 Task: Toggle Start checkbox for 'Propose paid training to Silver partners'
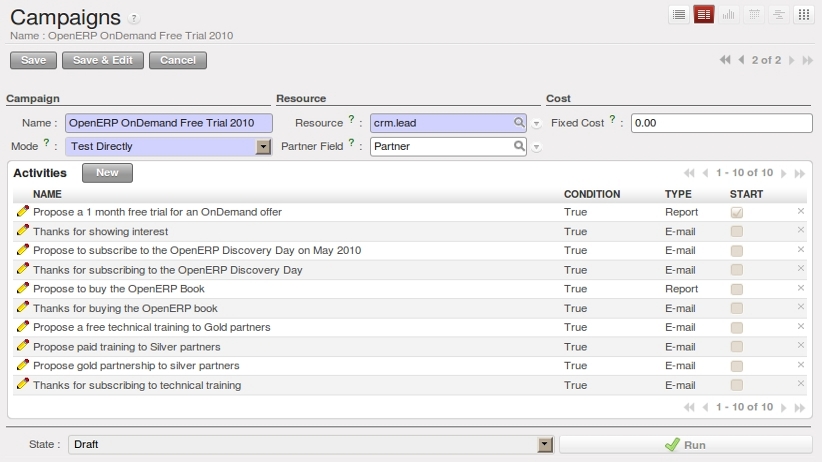click(x=737, y=347)
